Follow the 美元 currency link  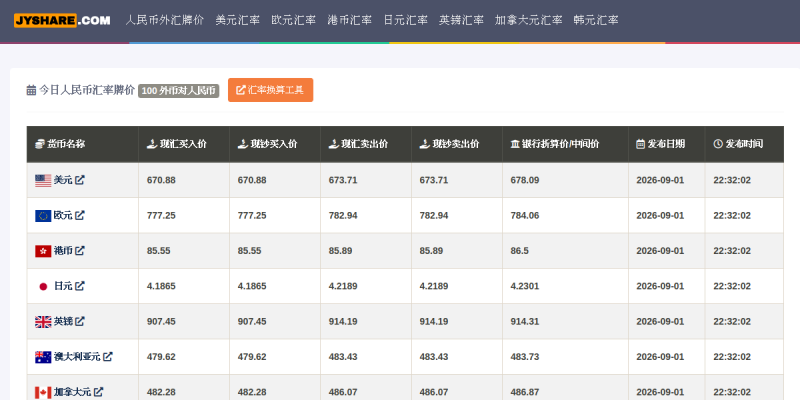[63, 180]
